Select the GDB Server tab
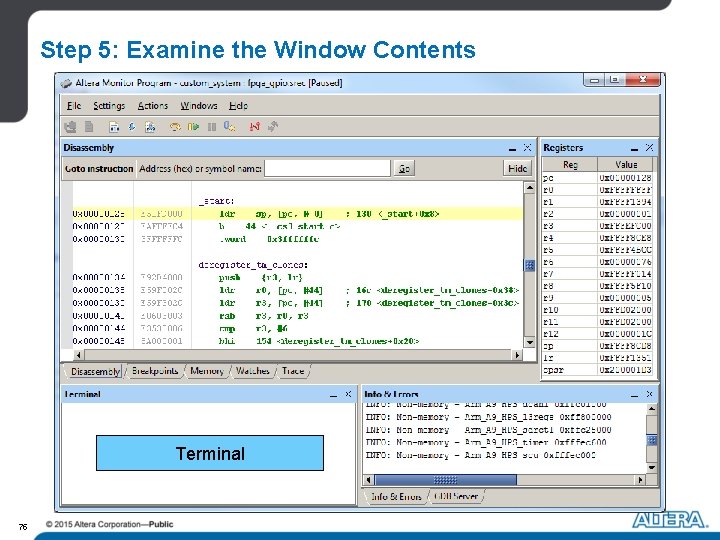The height and width of the screenshot is (540, 720). pos(456,496)
